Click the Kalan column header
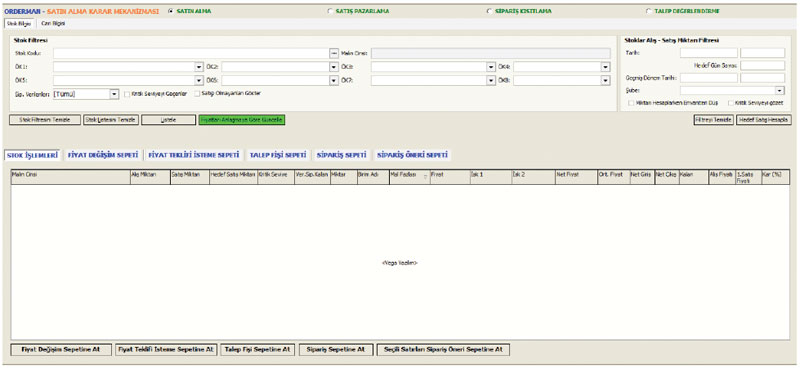The height and width of the screenshot is (369, 800). point(693,177)
